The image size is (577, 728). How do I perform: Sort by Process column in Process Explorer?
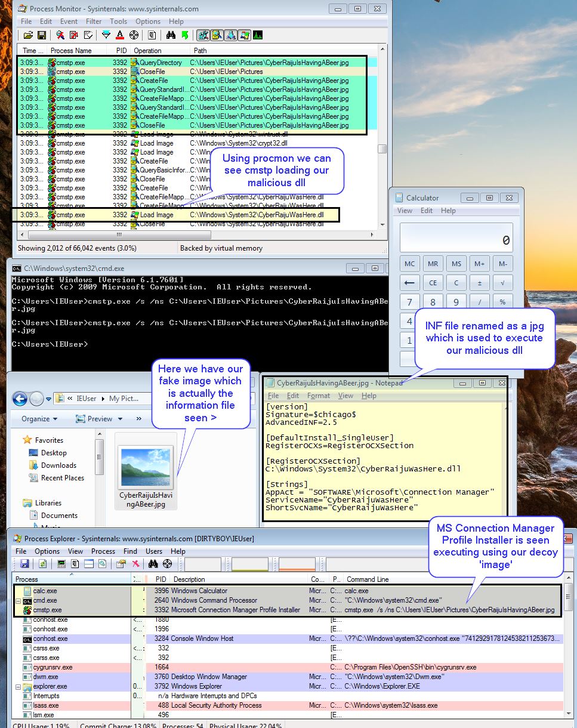coord(72,579)
